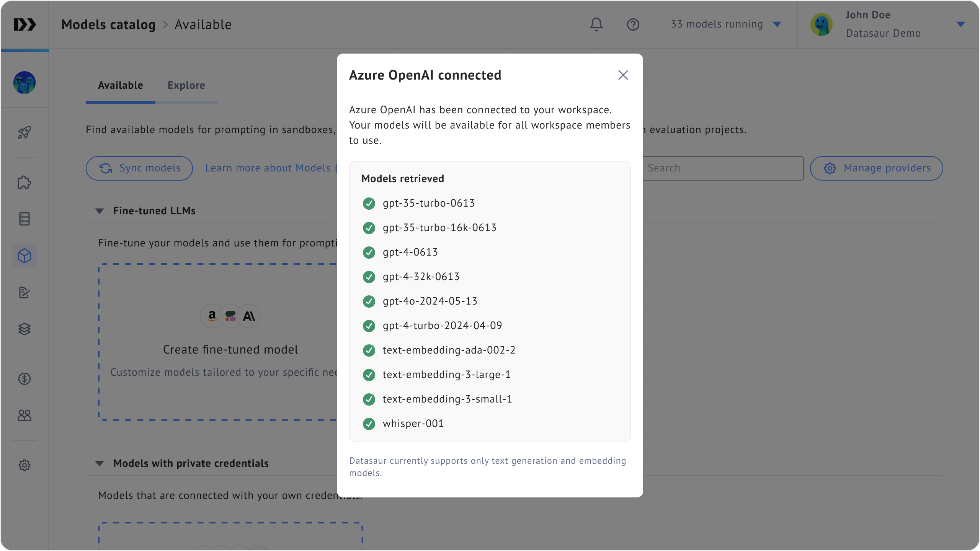Open the stacked layers sidebar icon

tap(24, 329)
